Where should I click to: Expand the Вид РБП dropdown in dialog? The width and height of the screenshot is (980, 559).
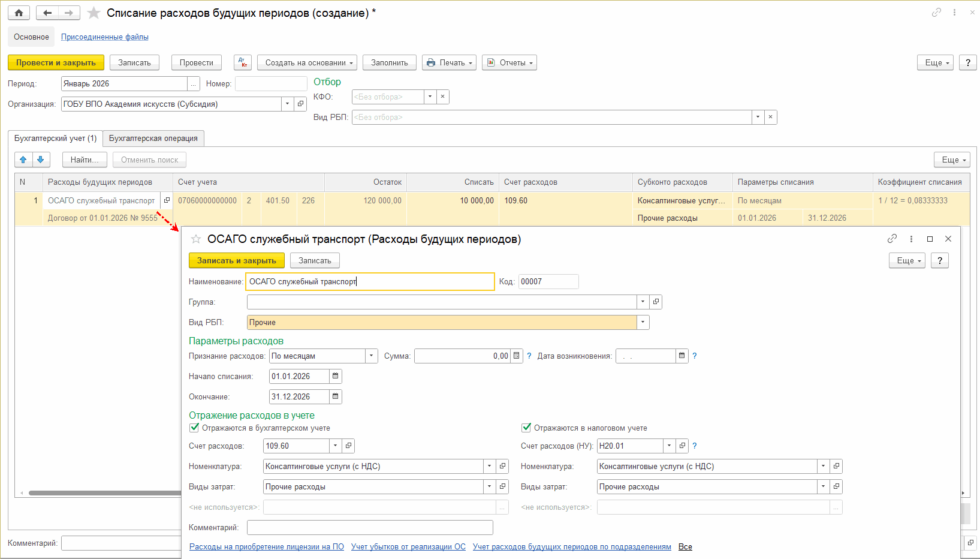coord(643,322)
